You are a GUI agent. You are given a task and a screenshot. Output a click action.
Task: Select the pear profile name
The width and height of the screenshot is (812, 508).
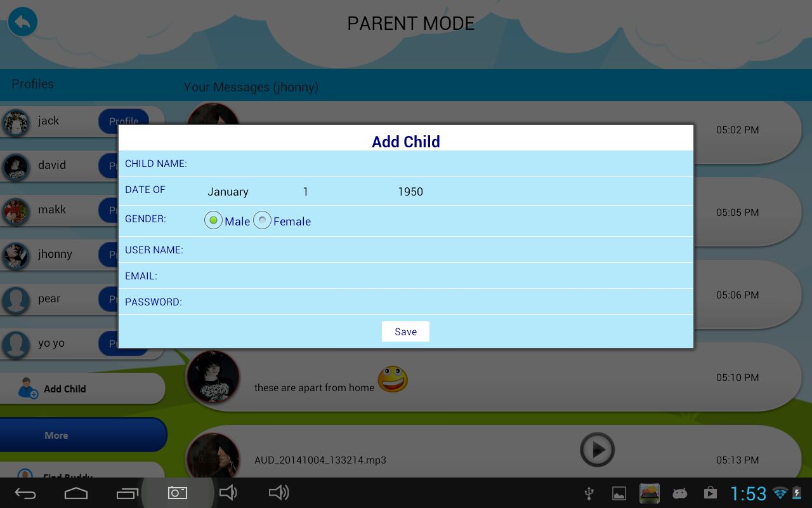click(49, 298)
